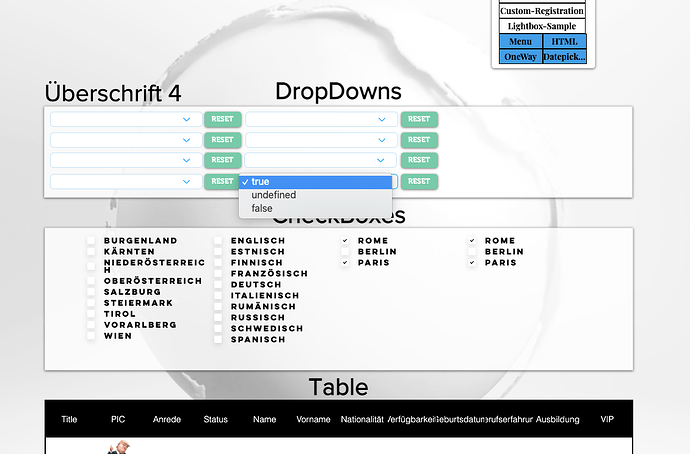Pick the highlighted 'true' option

point(315,182)
